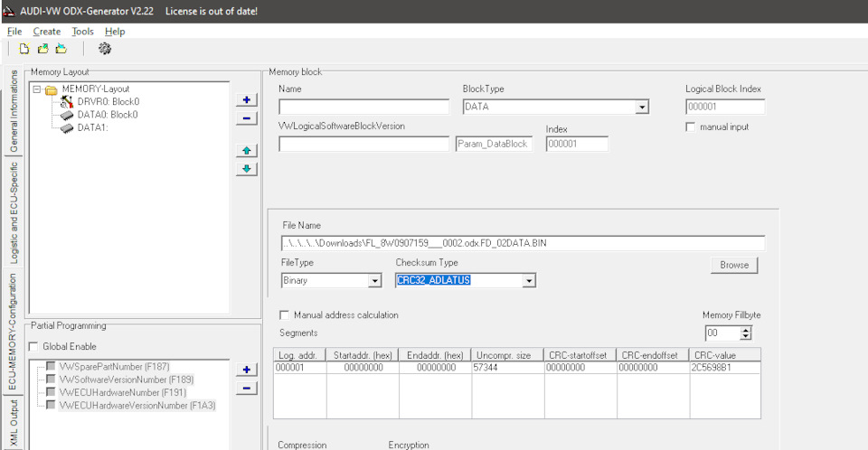Select DATA1: tree item

point(92,127)
